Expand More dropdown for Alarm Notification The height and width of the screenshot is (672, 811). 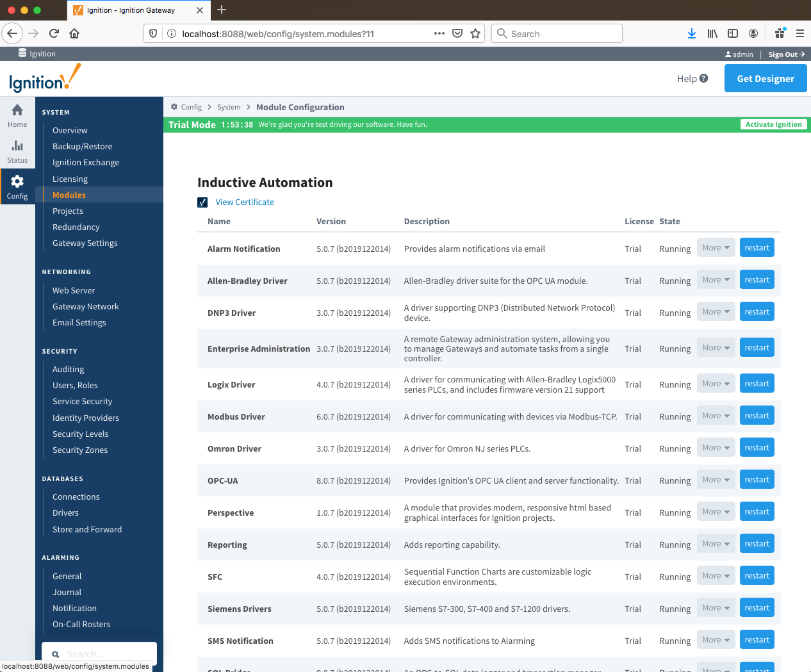[x=716, y=248]
